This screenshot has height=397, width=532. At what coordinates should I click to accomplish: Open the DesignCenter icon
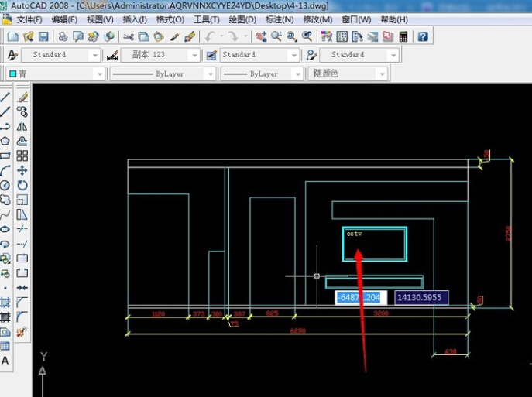[342, 36]
